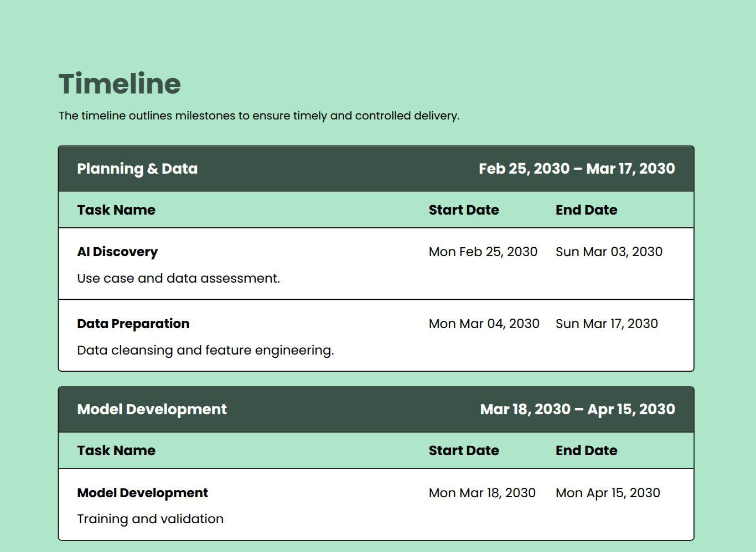Viewport: 756px width, 552px height.
Task: Click the Timeline page heading
Action: point(120,84)
